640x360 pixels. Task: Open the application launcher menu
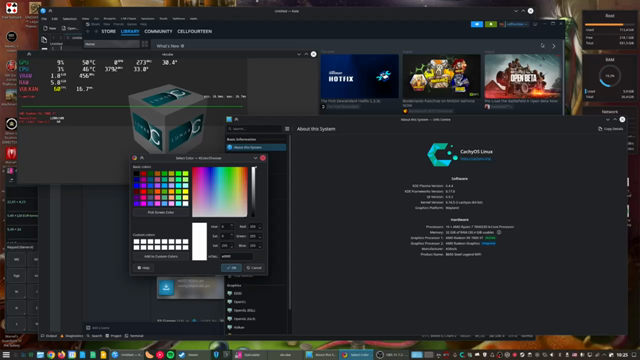click(x=6, y=355)
